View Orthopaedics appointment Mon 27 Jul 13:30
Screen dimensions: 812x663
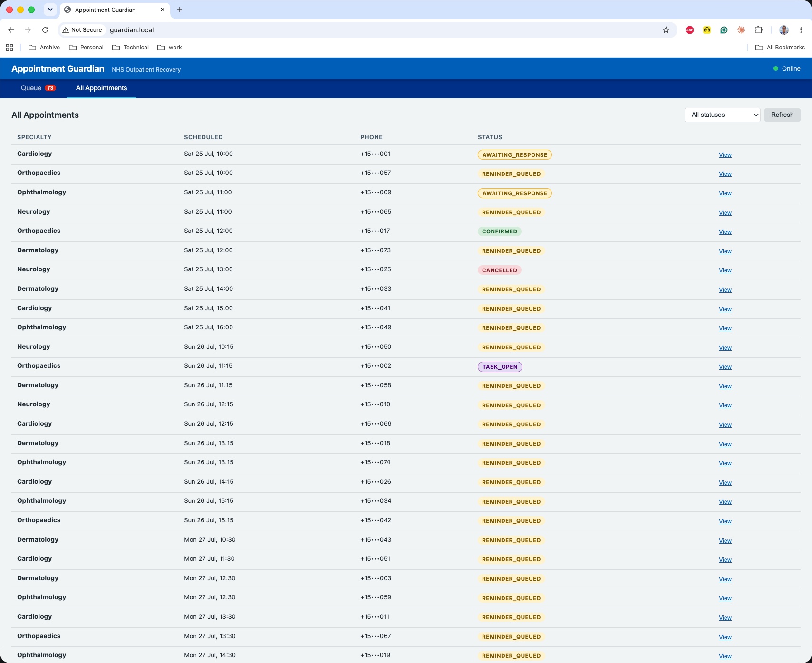pos(725,637)
